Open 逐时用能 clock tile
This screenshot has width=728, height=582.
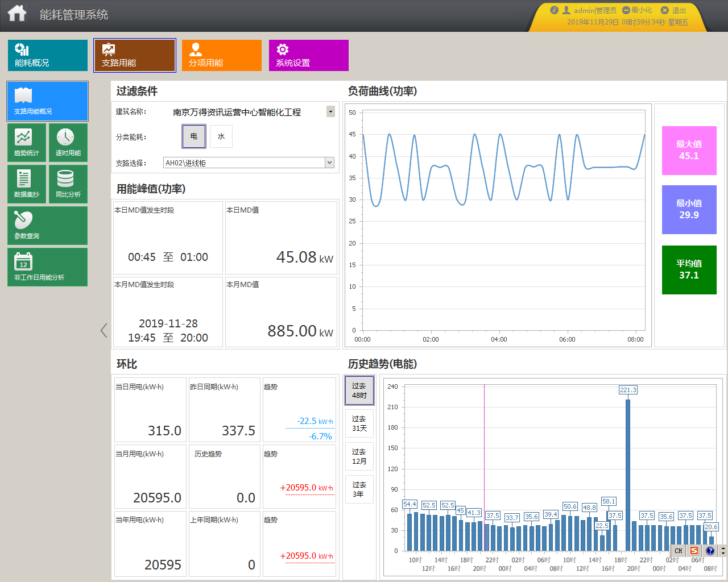pyautogui.click(x=68, y=143)
